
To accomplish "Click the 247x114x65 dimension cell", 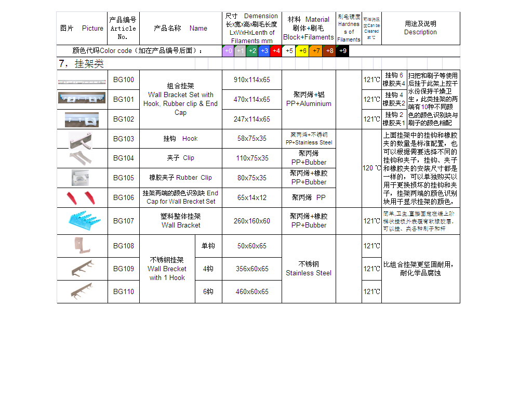I will (252, 119).
